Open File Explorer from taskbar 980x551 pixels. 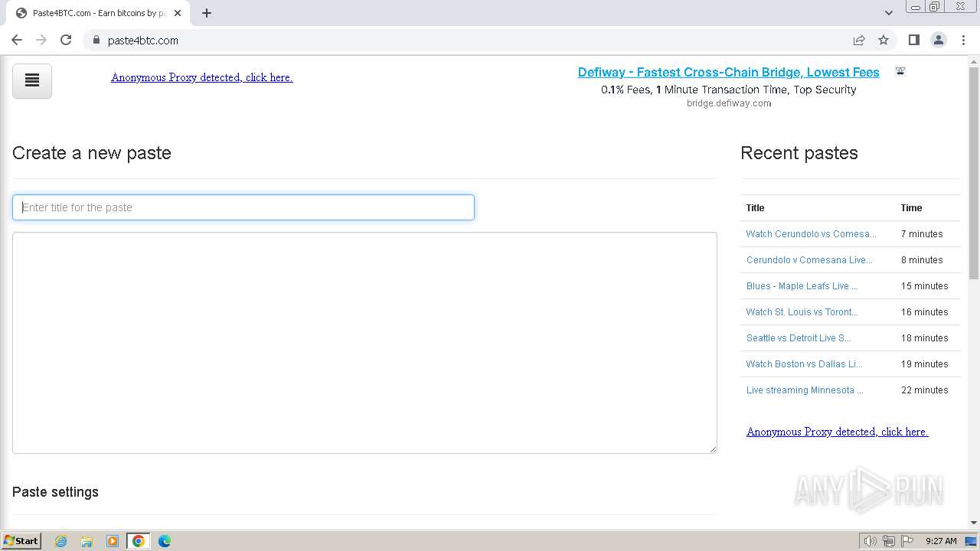87,541
